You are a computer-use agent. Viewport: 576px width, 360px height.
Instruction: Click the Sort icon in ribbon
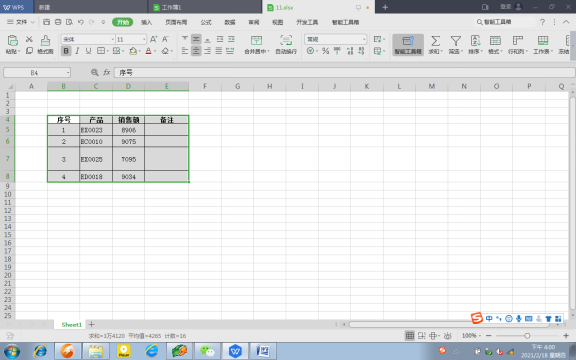click(x=475, y=40)
